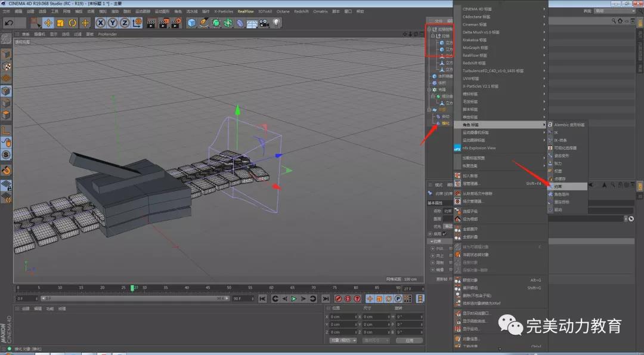Viewport: 644px width, 355px height.
Task: Click the 全部展开 menu entry
Action: pyautogui.click(x=470, y=229)
